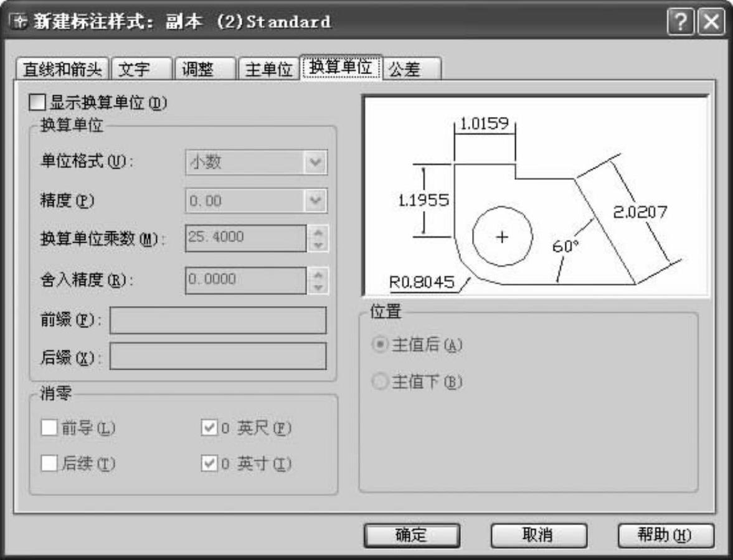733x560 pixels.
Task: Go to the 主单位 tab
Action: [269, 69]
